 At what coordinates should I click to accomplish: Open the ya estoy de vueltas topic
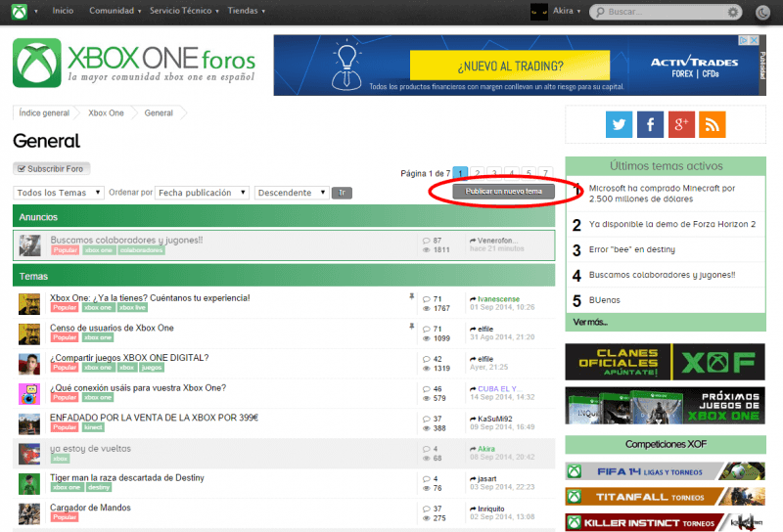point(90,448)
